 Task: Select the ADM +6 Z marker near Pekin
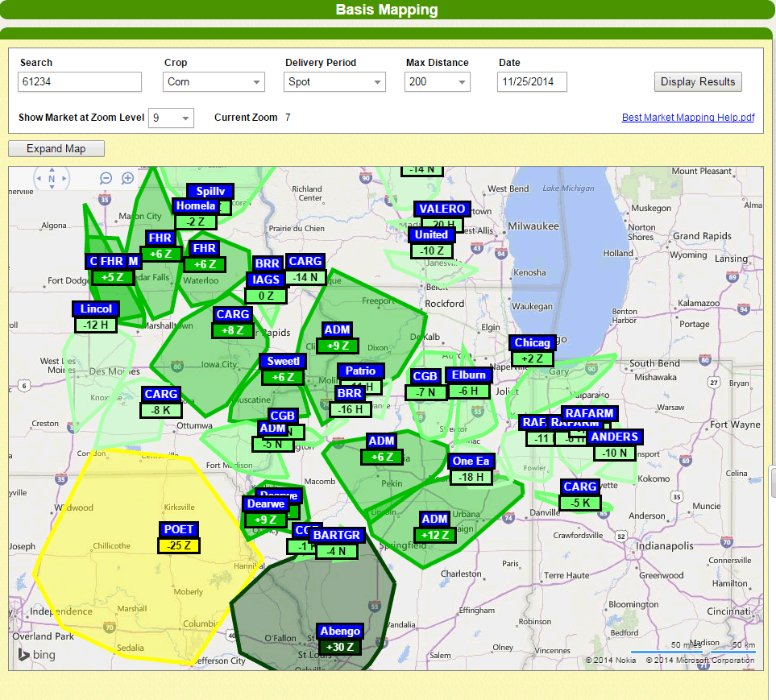[382, 449]
